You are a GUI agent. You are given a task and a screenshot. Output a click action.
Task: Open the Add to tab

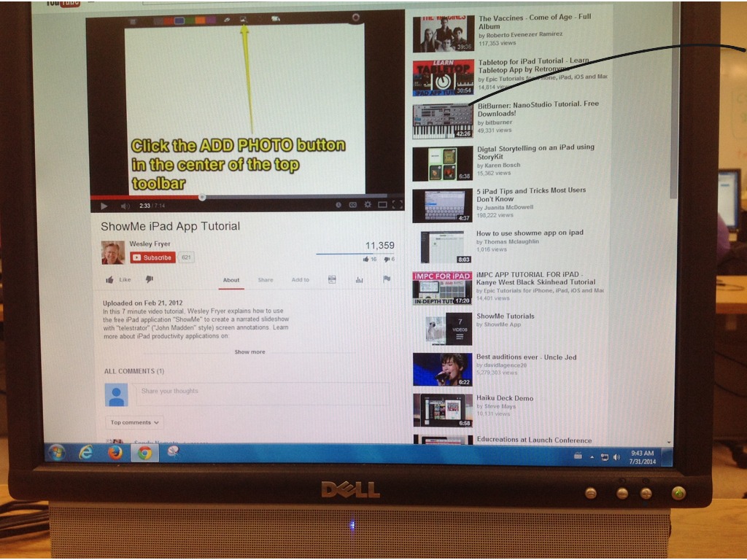300,280
